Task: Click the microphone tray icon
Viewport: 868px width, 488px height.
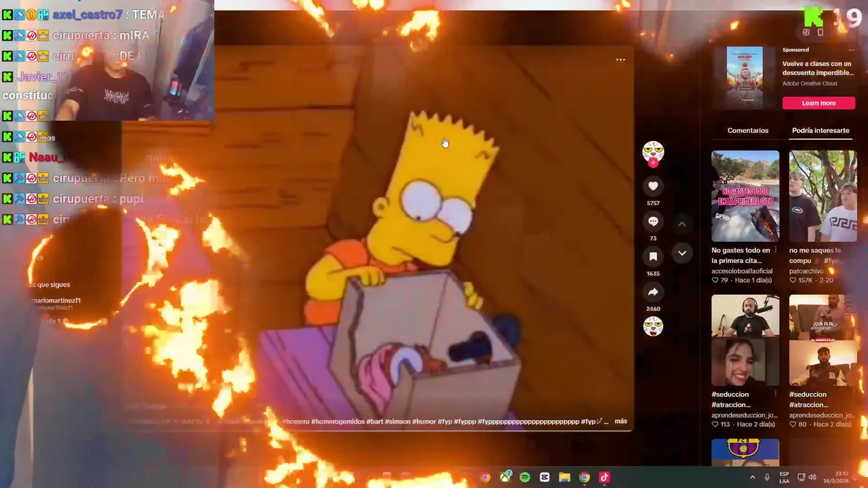Action: [x=767, y=478]
